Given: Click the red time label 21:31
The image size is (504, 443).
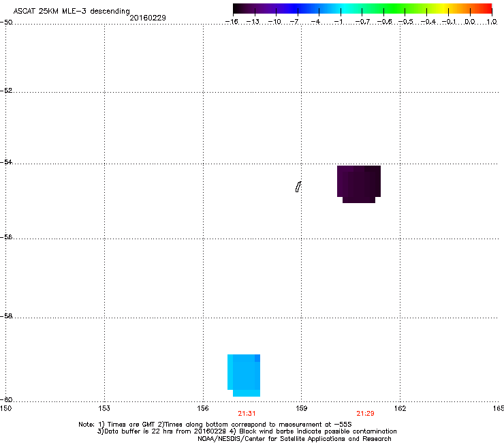Looking at the screenshot, I should point(247,414).
